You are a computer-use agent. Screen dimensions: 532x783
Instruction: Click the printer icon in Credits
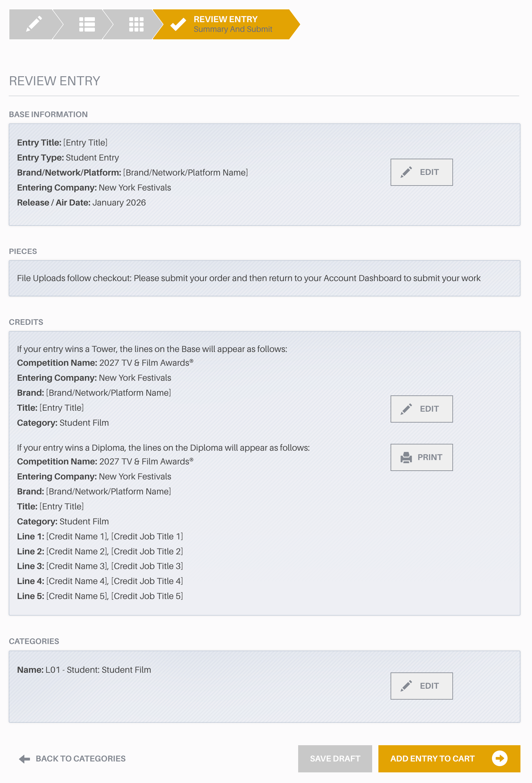406,458
